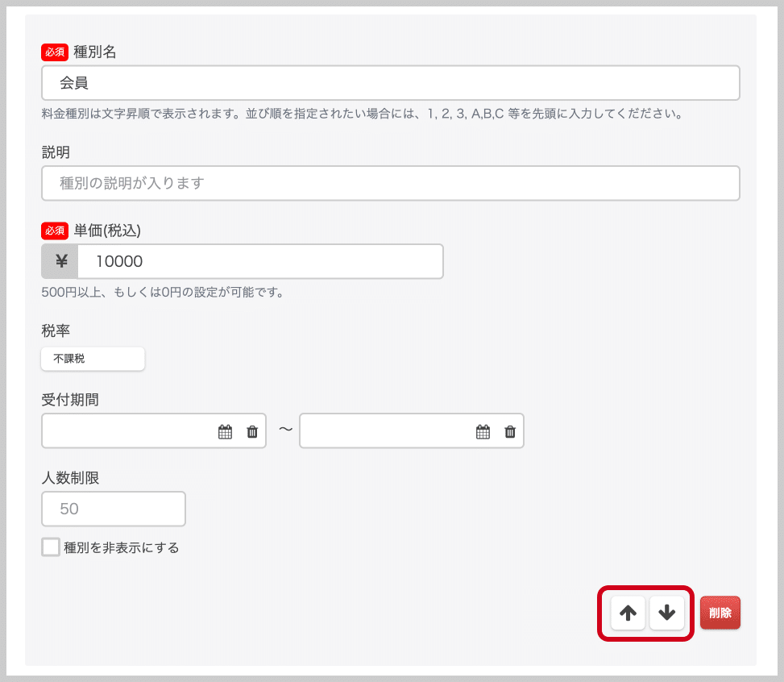
Task: Click the ¥ currency symbol addon
Action: point(60,261)
